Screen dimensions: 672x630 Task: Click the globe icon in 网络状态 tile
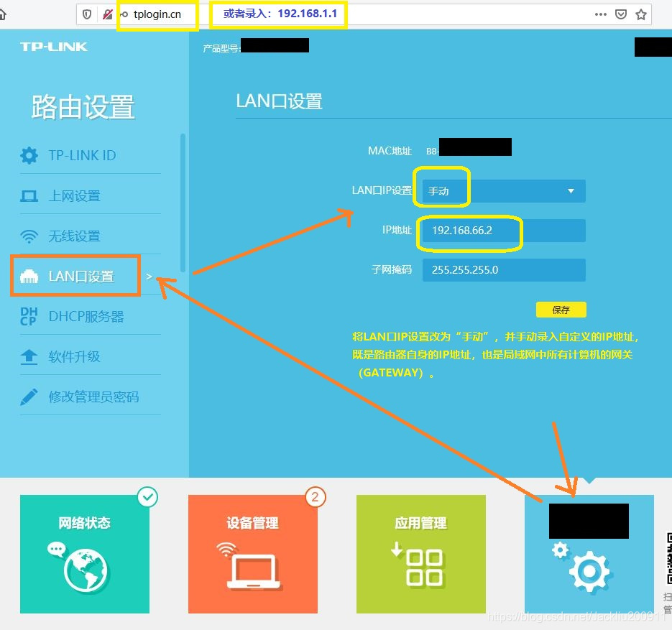pyautogui.click(x=86, y=570)
